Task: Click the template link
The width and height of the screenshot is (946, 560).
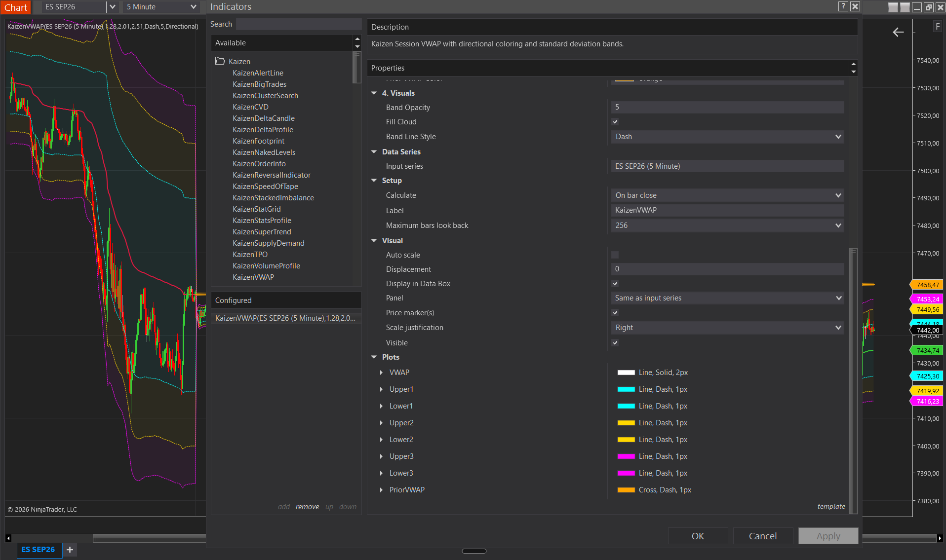Action: click(x=831, y=506)
